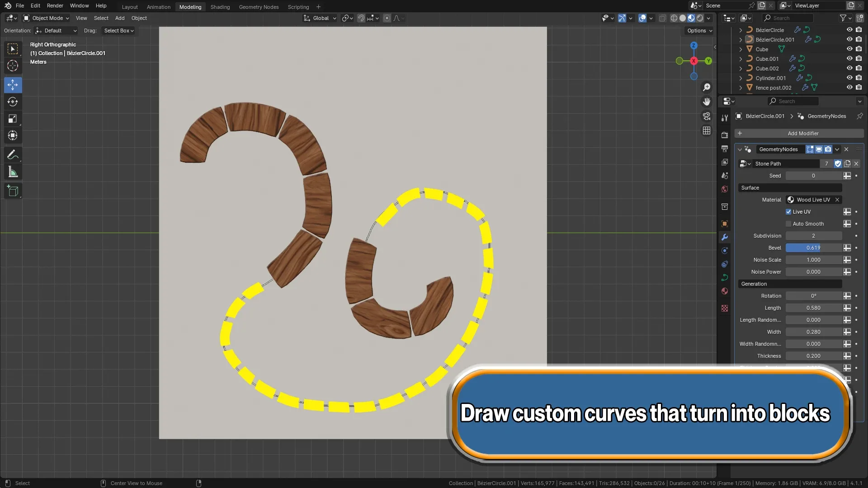Hide Cube.001 in the outliner
This screenshot has width=868, height=488.
click(x=849, y=59)
